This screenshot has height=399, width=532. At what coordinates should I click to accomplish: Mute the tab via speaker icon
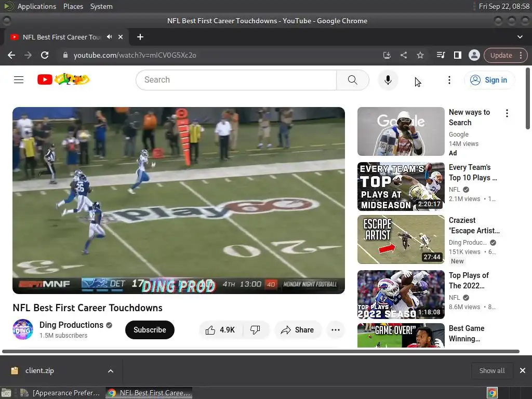pos(109,37)
